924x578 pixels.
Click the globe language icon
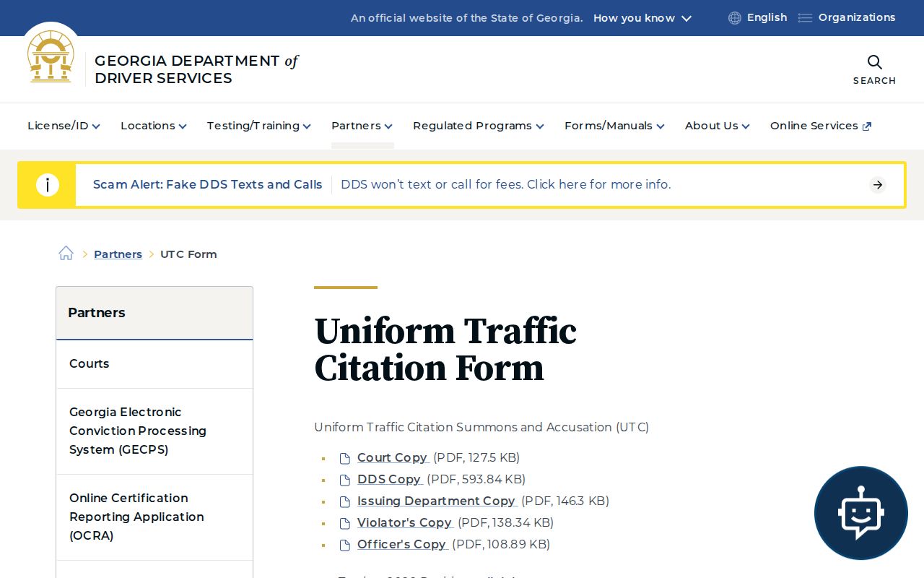click(x=735, y=18)
